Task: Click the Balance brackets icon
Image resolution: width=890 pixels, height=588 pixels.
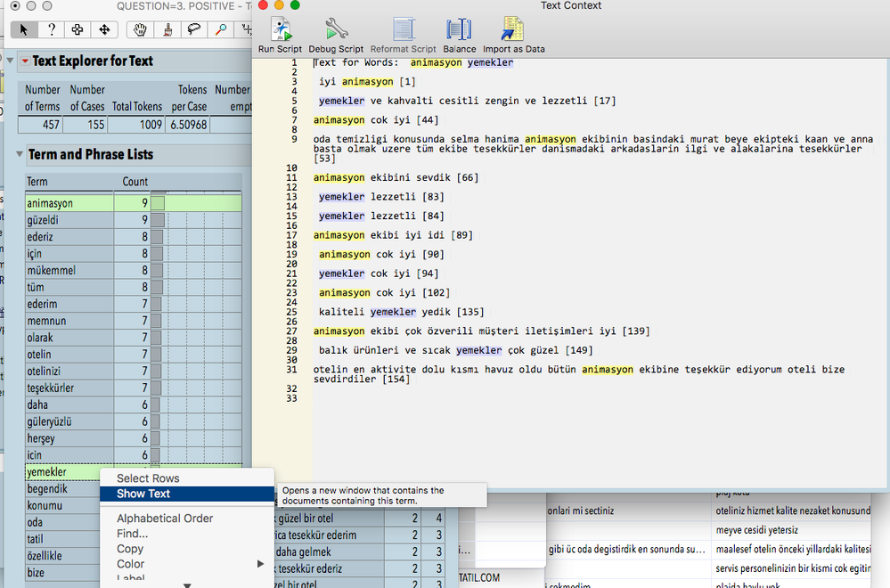Action: (459, 35)
